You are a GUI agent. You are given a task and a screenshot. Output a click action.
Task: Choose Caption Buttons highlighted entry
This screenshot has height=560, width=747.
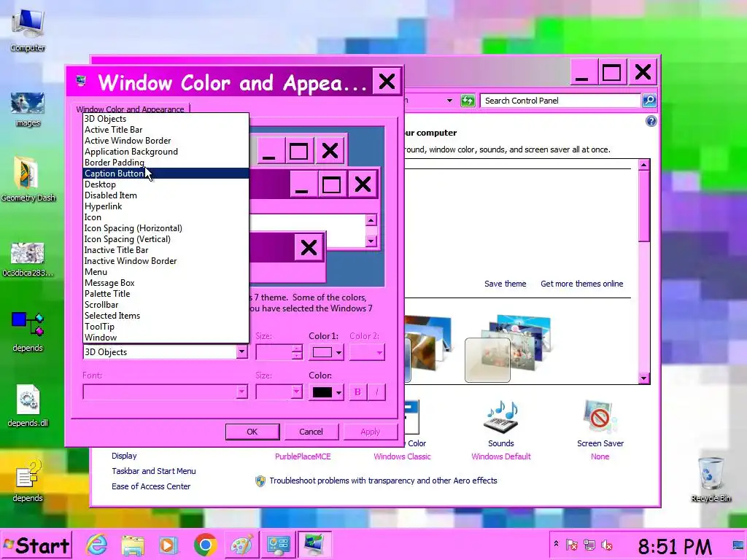click(x=166, y=174)
